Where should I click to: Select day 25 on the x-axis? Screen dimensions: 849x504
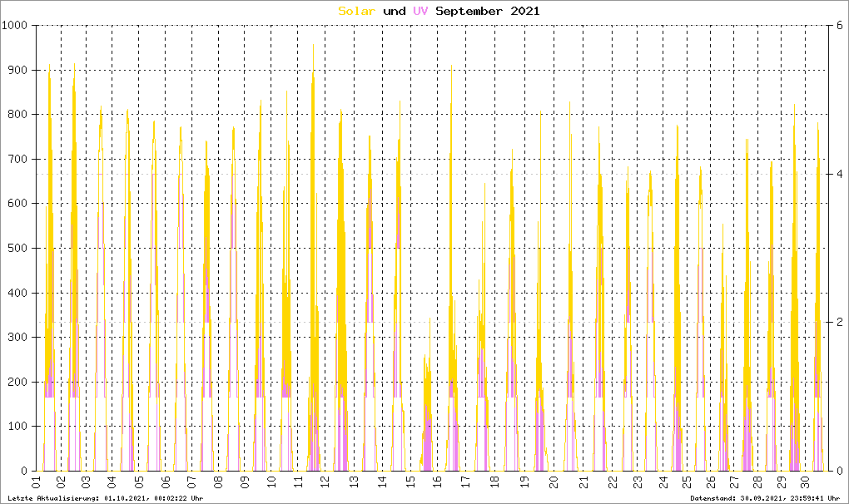(687, 482)
